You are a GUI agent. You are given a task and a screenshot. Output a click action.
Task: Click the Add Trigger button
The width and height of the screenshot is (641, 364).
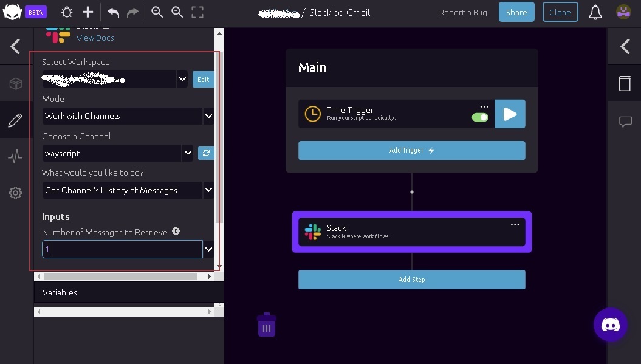(x=412, y=151)
